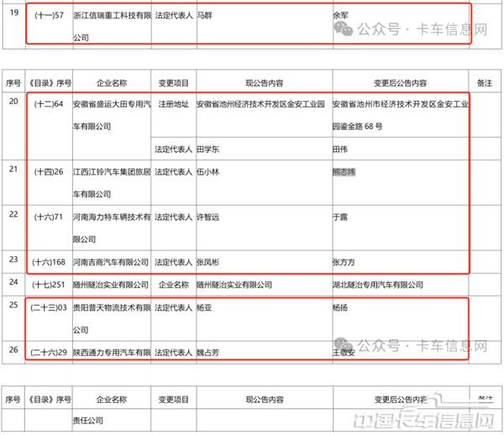Click 法定代表人 in the 魏占芳 row
Viewport: 504px width, 435px height.
pyautogui.click(x=174, y=353)
